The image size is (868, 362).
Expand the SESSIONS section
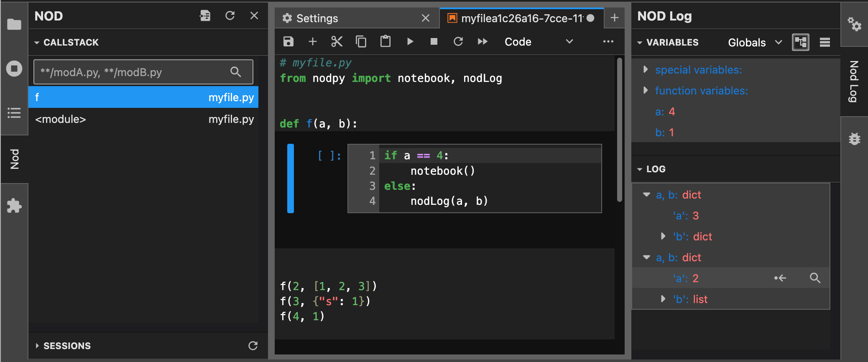pos(37,346)
